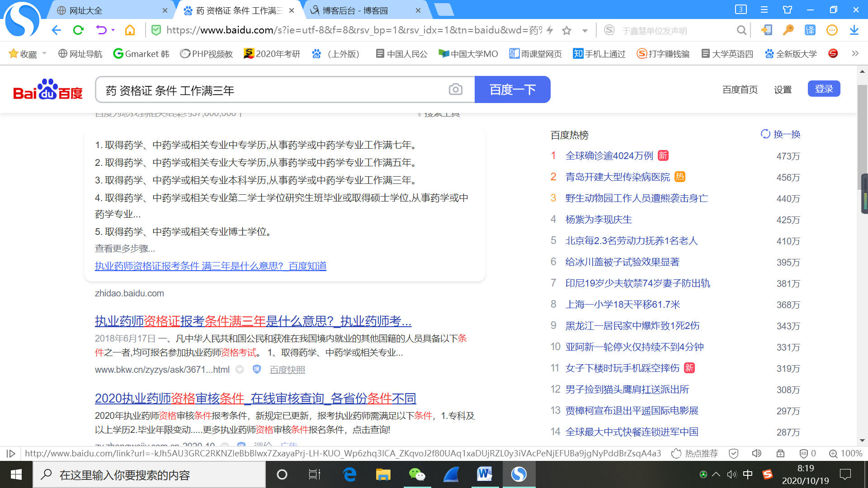Toggle the sound speaker icon in status bar
The height and width of the screenshot is (488, 868).
tap(756, 453)
